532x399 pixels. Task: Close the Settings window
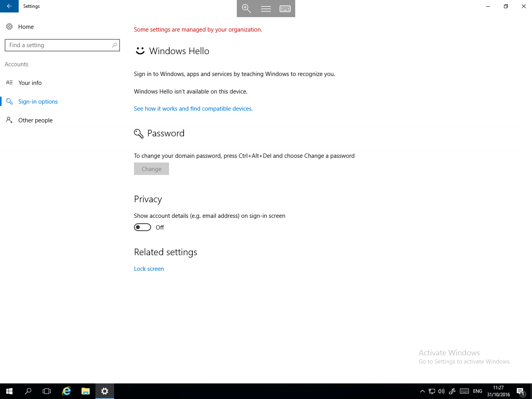524,6
